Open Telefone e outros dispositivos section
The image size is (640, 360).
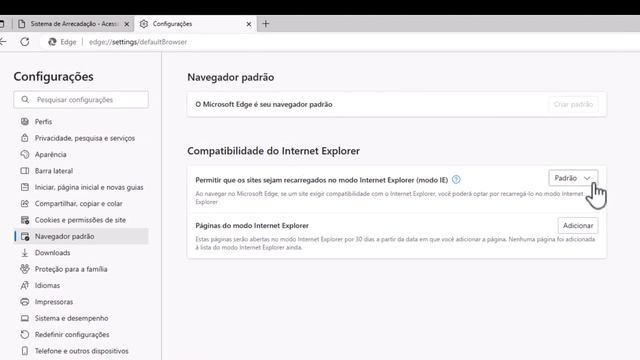(x=81, y=351)
